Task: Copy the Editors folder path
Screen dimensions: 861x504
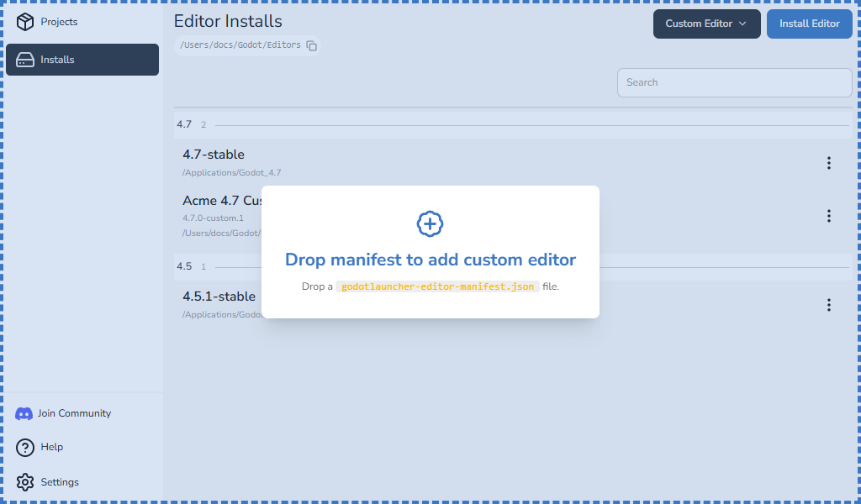Action: 311,45
